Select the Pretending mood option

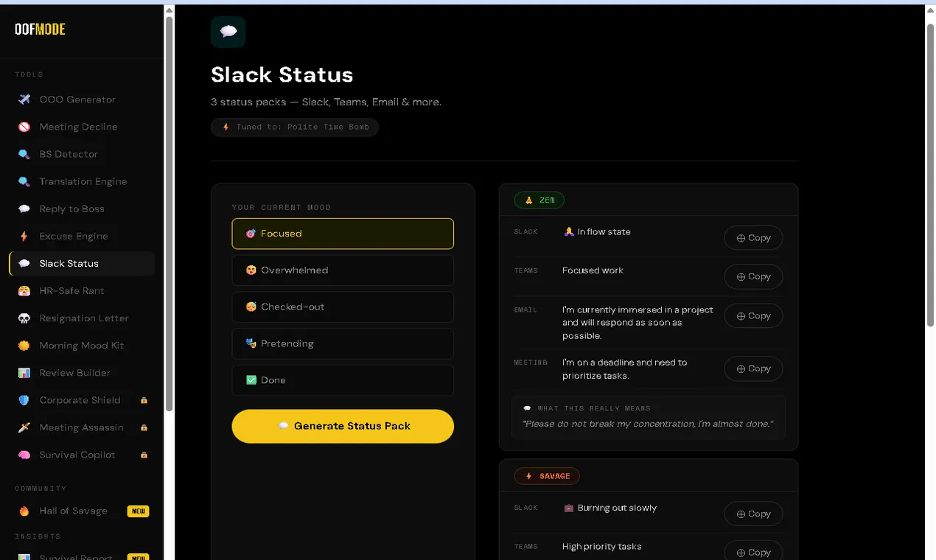(343, 343)
